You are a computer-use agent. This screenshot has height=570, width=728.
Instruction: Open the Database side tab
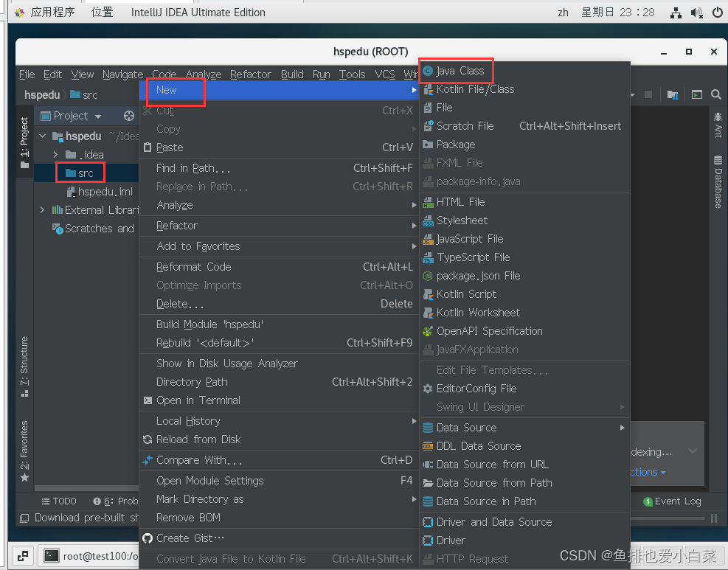(x=718, y=182)
